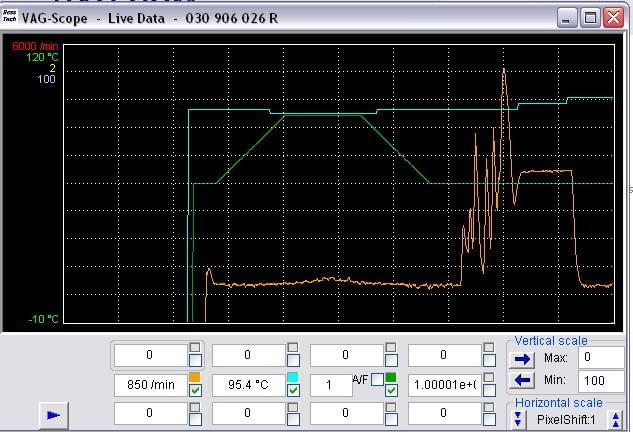Viewport: 633px width, 432px height.
Task: Click the orange swatch beside 850 /min
Action: pyautogui.click(x=195, y=377)
